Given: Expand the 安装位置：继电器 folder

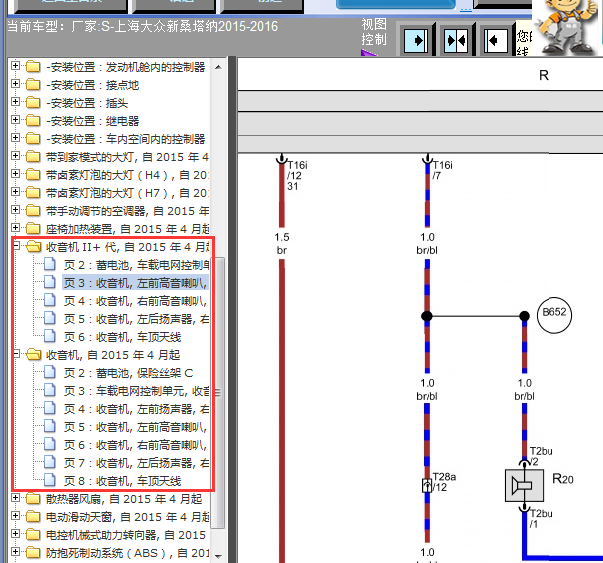Looking at the screenshot, I should pos(15,120).
